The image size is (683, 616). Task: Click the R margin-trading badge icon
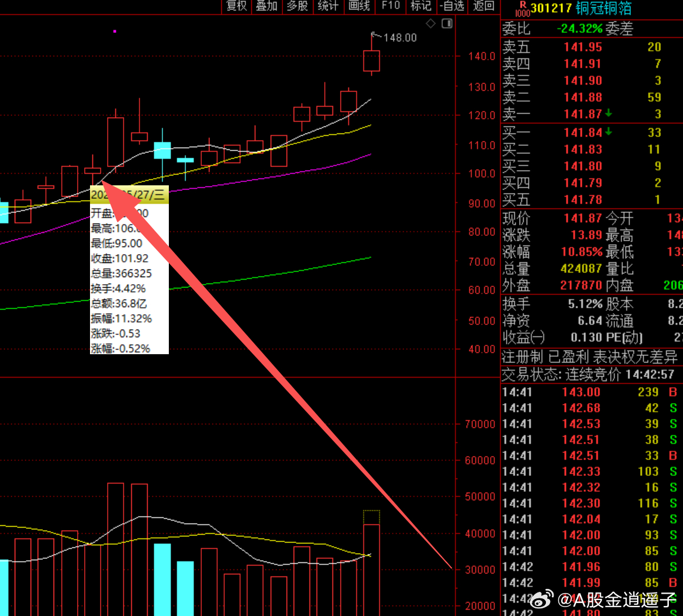pos(522,8)
